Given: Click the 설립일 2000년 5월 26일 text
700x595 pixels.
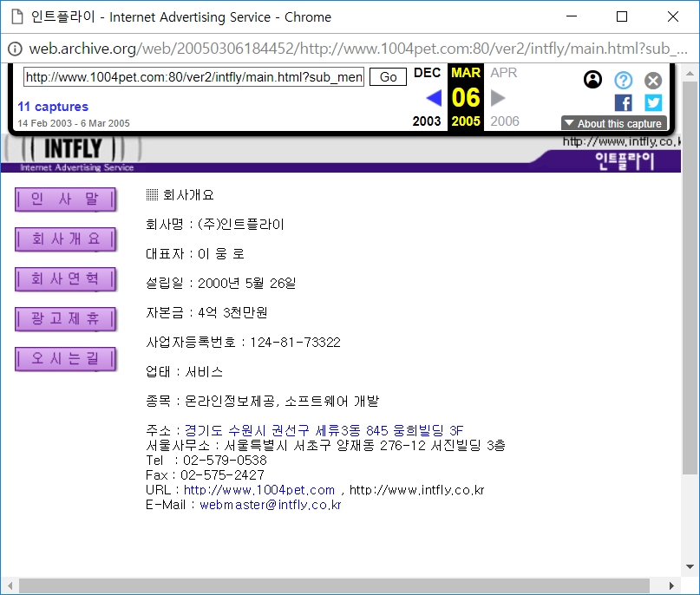Looking at the screenshot, I should click(x=221, y=284).
